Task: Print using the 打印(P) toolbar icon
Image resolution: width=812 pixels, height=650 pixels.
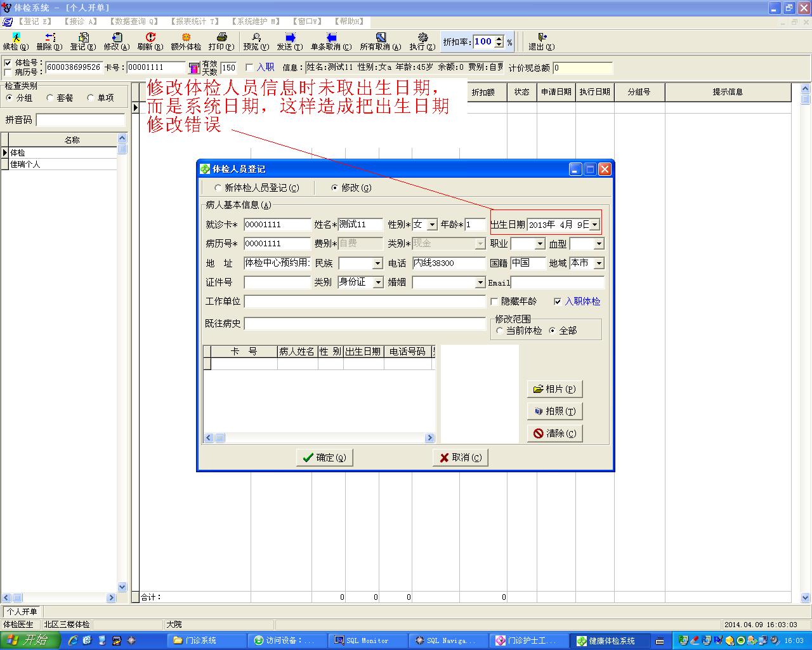Action: [x=221, y=42]
